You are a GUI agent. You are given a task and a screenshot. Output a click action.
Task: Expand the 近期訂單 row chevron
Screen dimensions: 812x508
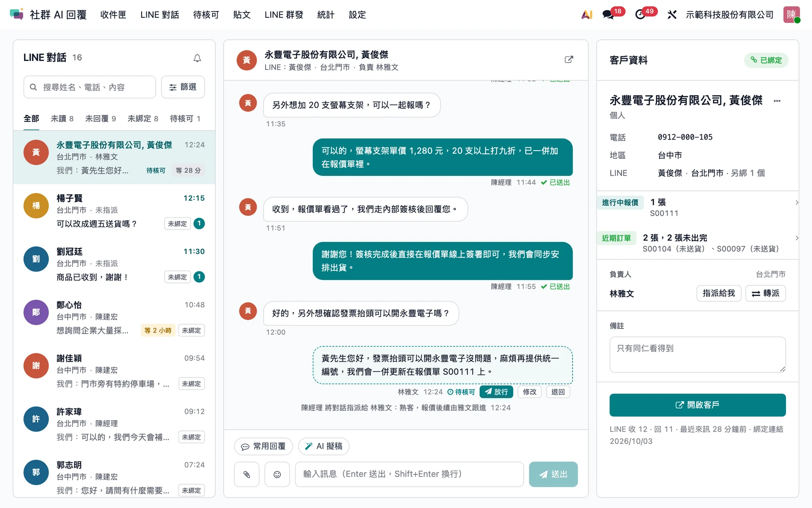(797, 238)
